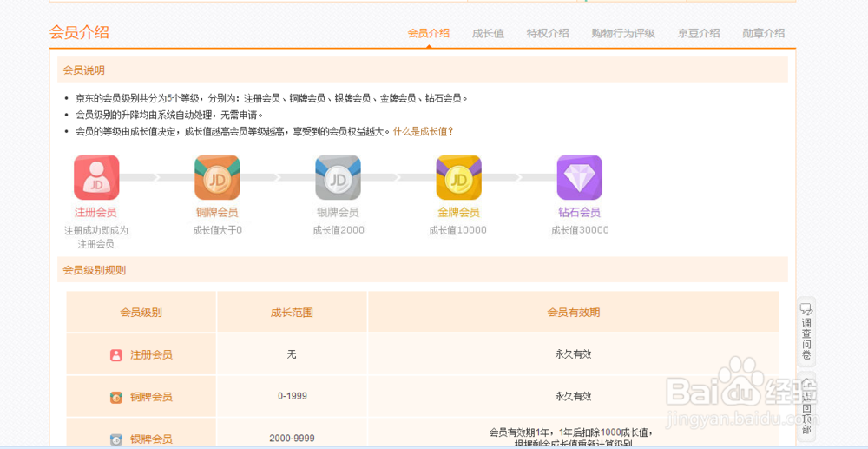Viewport: 868px width, 449px height.
Task: Open the 京豆介绍 tab
Action: click(699, 33)
